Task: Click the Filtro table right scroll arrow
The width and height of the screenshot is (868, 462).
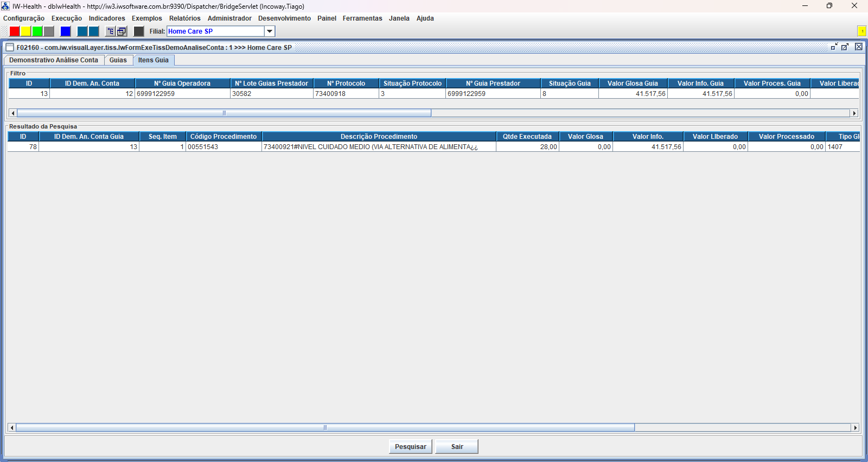Action: pos(854,113)
